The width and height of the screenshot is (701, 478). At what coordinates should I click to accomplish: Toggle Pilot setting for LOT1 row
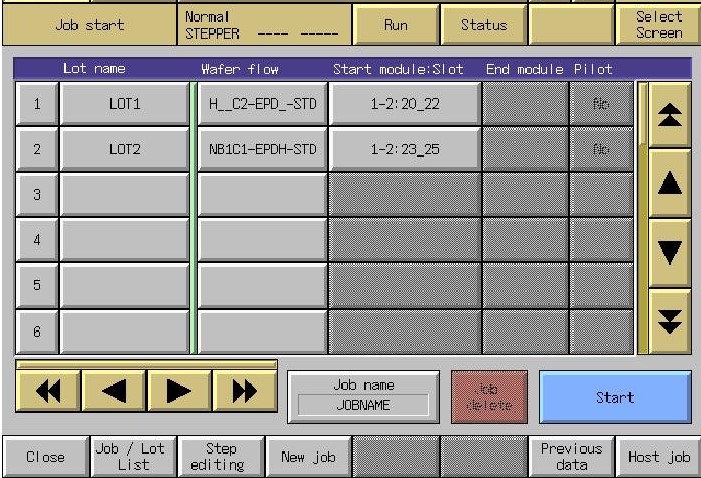(601, 104)
